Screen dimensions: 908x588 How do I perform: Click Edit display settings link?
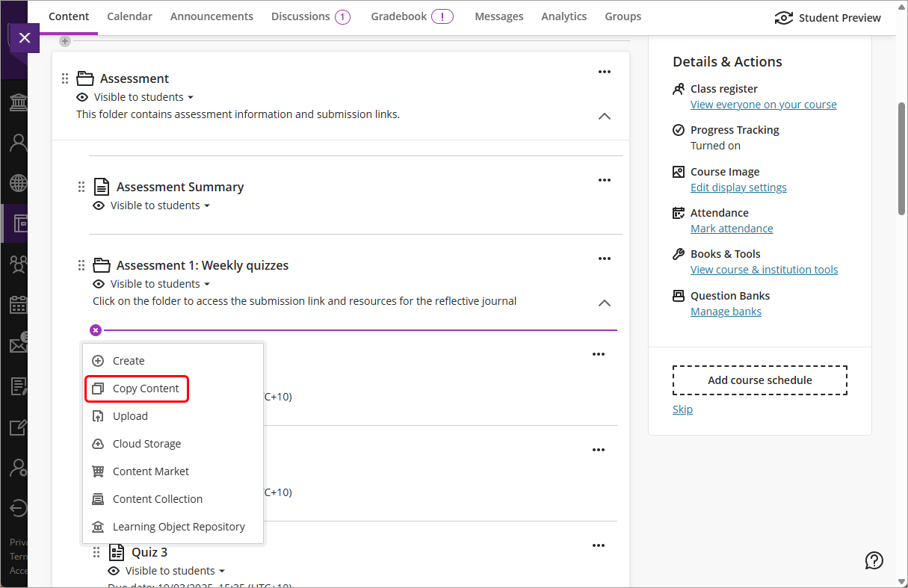coord(738,188)
